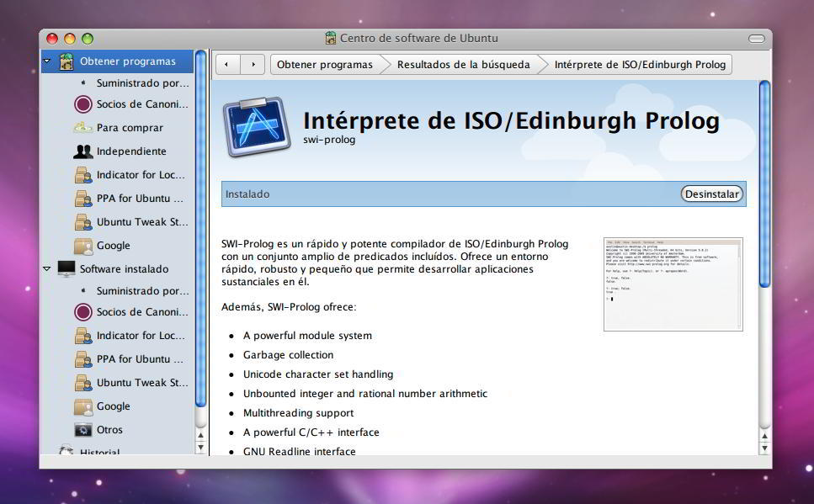Collapse the Software instalado tree section
Viewport: 814px width, 504px height.
(x=47, y=269)
